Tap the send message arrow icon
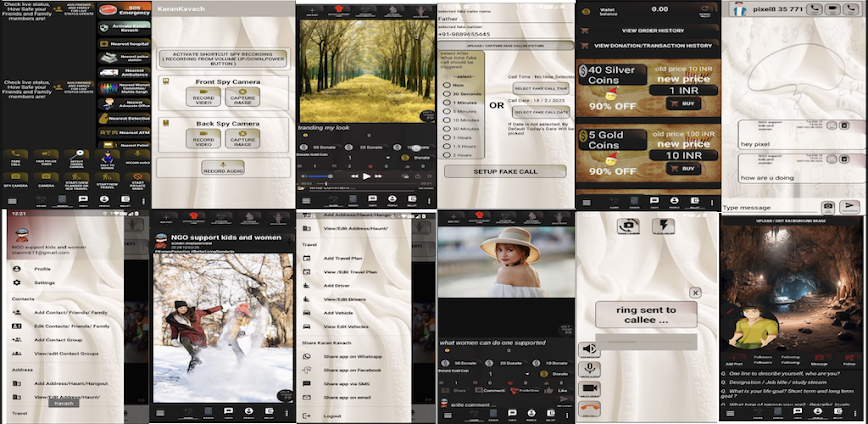The image size is (868, 424). coord(850,206)
